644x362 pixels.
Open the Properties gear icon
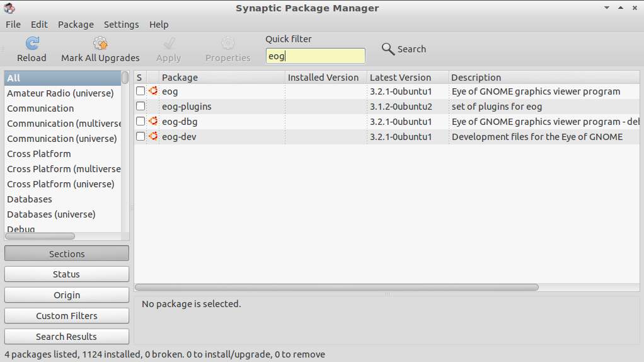pos(228,43)
